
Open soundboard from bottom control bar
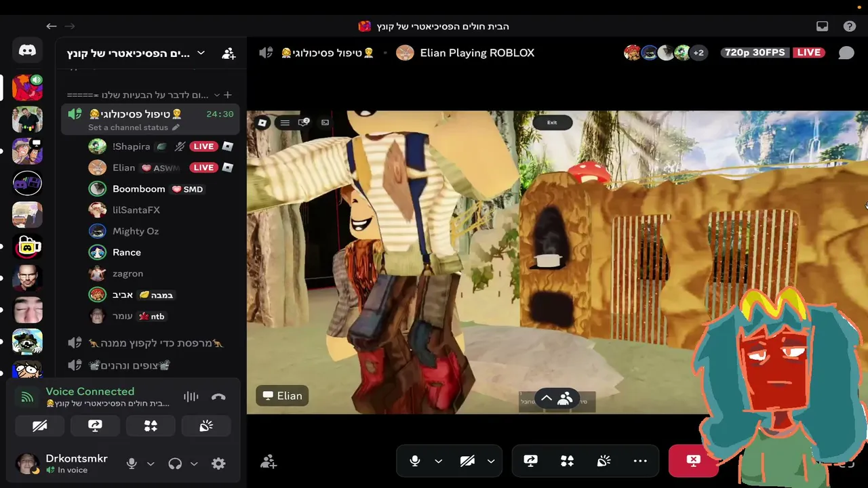click(604, 461)
